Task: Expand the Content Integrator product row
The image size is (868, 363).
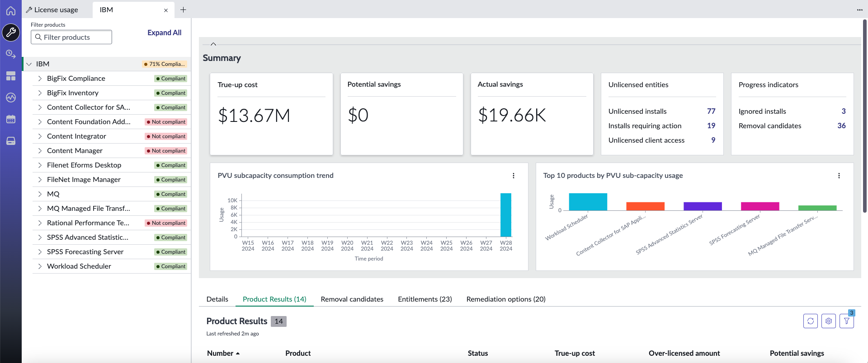Action: point(40,136)
